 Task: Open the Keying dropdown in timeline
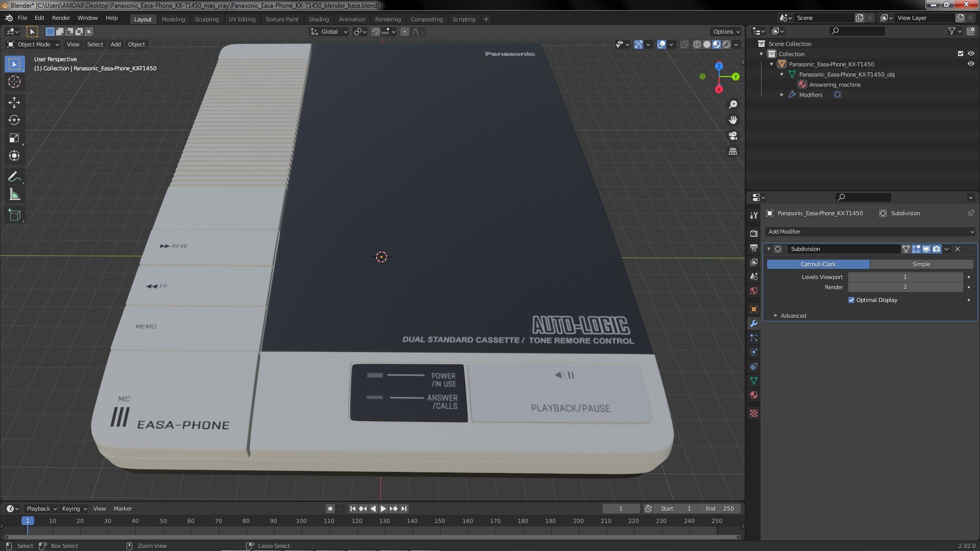74,509
